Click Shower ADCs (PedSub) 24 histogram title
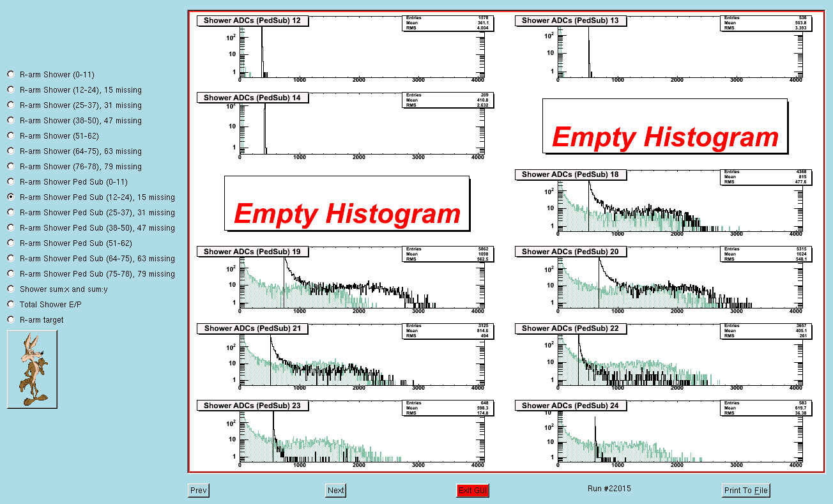 [x=570, y=406]
